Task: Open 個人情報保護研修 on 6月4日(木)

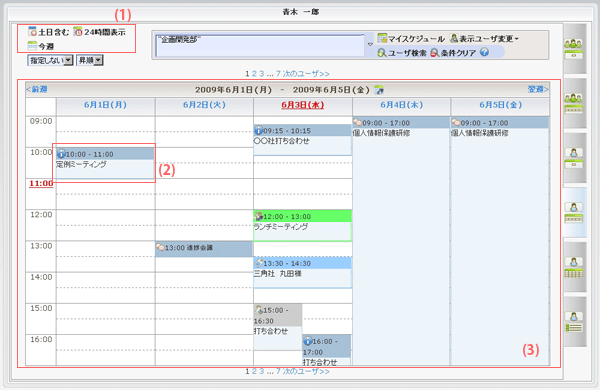Action: pos(382,133)
